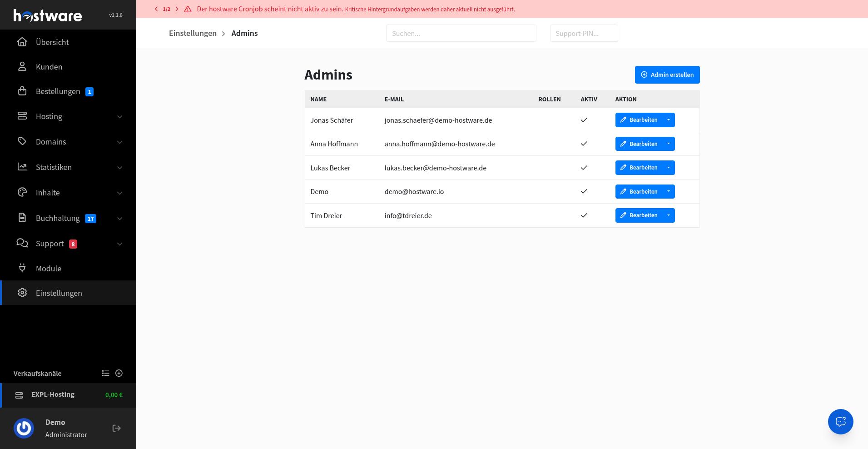The width and height of the screenshot is (868, 449).
Task: Click the v1.1.8 version label
Action: (116, 15)
